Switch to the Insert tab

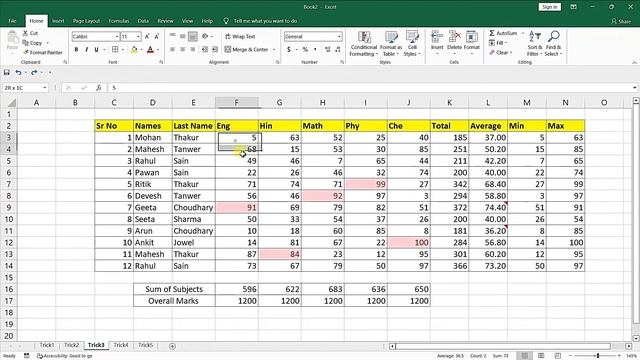tap(58, 21)
